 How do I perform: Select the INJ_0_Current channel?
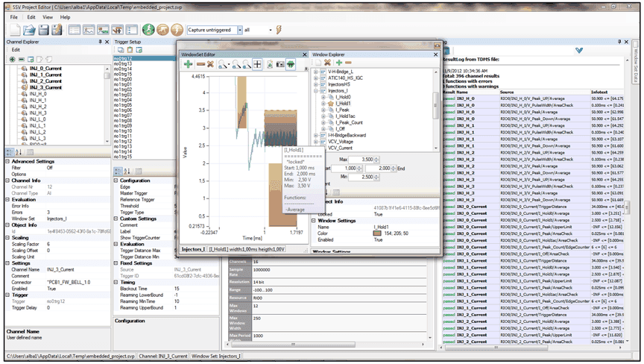click(x=45, y=69)
